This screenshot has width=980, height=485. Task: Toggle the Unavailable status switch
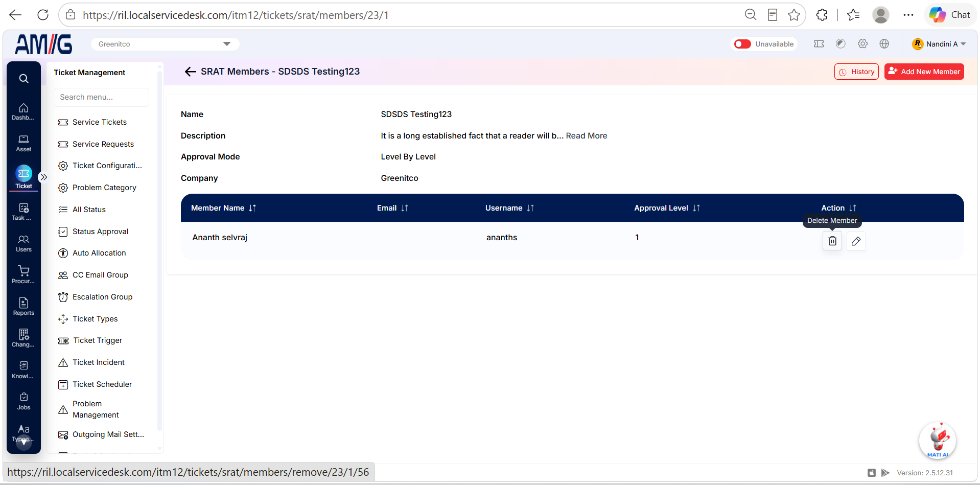(742, 44)
